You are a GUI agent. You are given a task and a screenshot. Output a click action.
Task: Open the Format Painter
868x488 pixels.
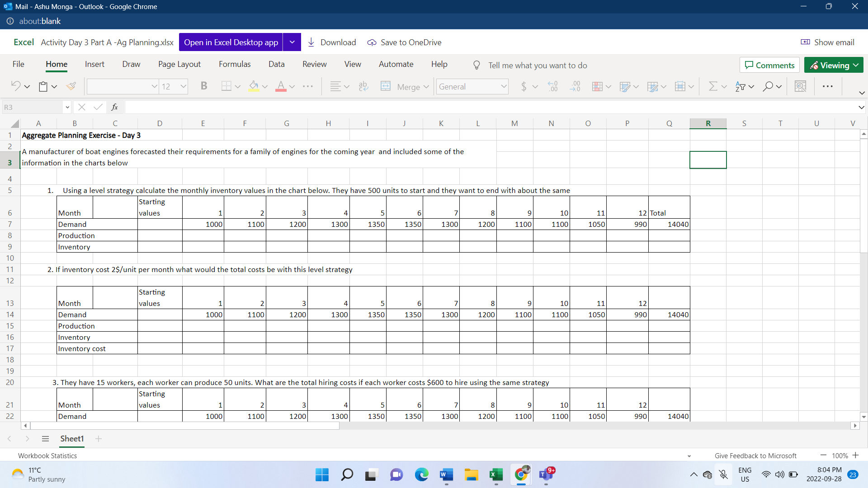(x=71, y=86)
